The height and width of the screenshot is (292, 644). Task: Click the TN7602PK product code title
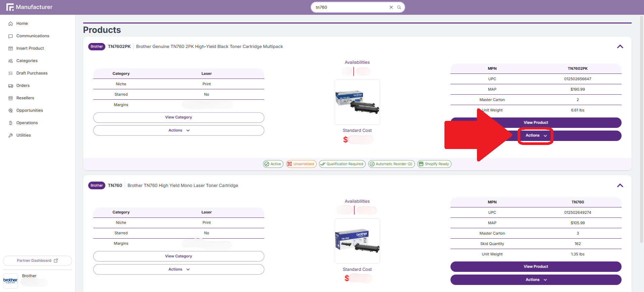click(119, 47)
